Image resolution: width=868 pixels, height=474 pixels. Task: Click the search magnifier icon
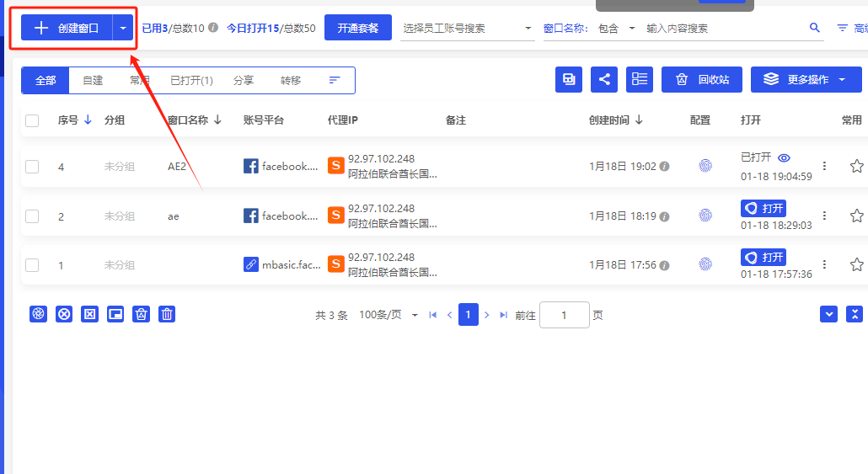[x=814, y=27]
